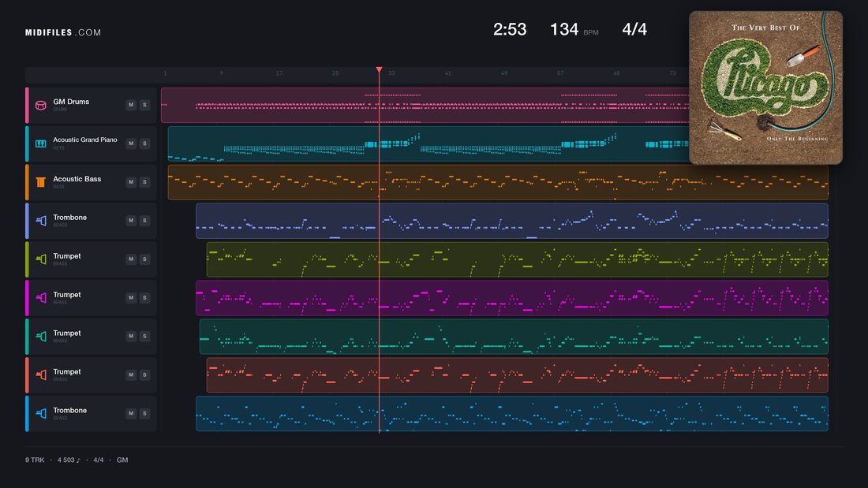Click the lavender Trombone track's horn icon
The height and width of the screenshot is (488, 868).
click(41, 221)
